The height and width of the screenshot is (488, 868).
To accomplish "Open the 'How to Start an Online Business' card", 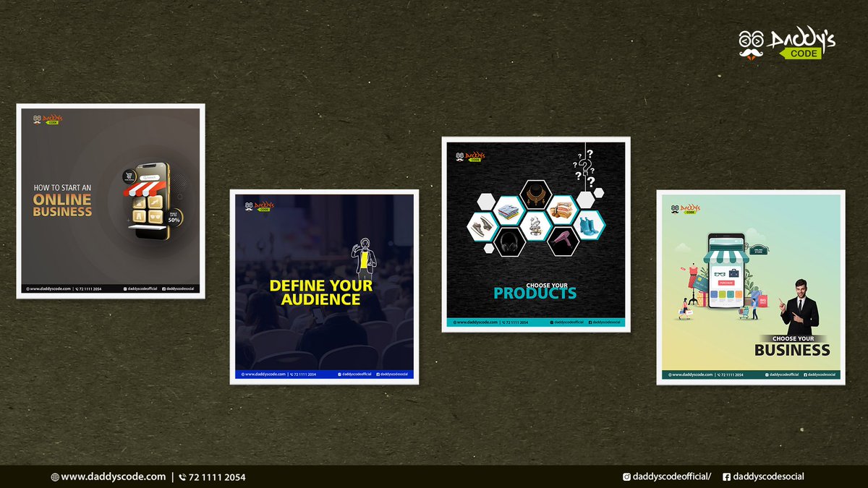I will 111,201.
